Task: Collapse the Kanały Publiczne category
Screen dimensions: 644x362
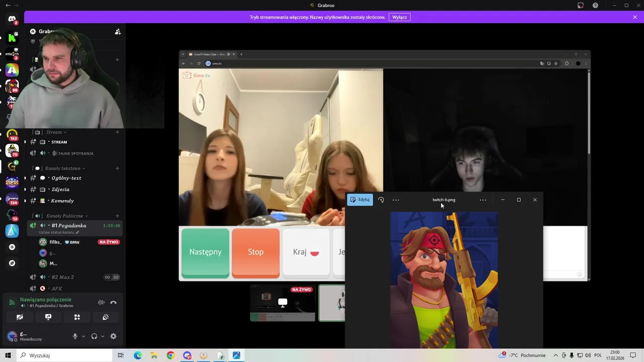Action: (61, 216)
